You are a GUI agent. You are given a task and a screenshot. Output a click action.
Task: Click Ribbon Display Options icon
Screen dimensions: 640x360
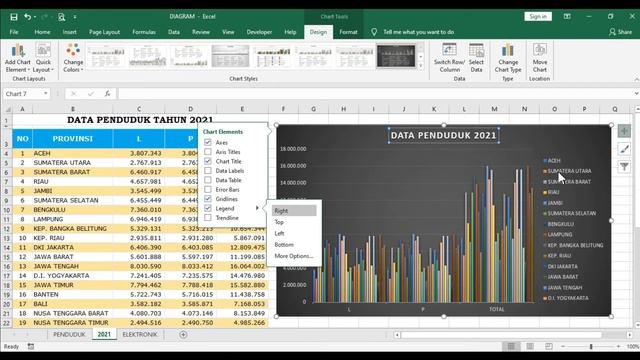(x=567, y=16)
